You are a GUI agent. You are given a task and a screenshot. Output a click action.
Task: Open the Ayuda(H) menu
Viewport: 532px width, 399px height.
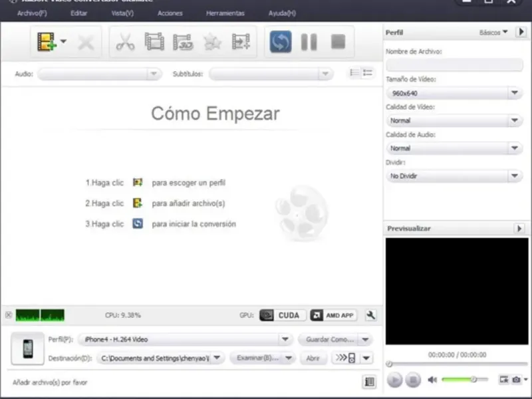(x=282, y=13)
